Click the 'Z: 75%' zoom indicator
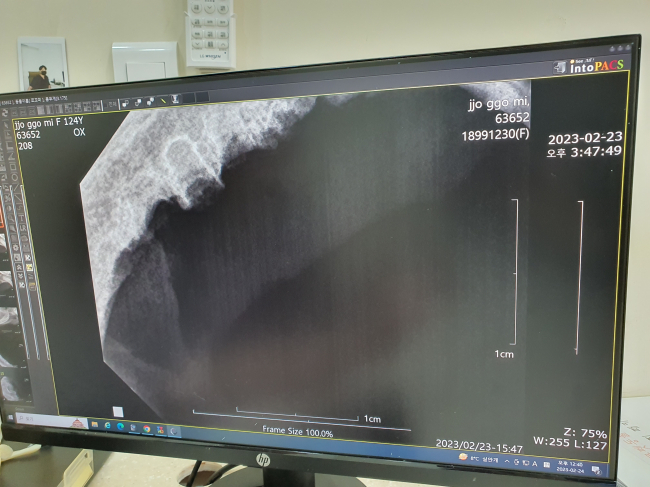This screenshot has width=650, height=487. [585, 434]
